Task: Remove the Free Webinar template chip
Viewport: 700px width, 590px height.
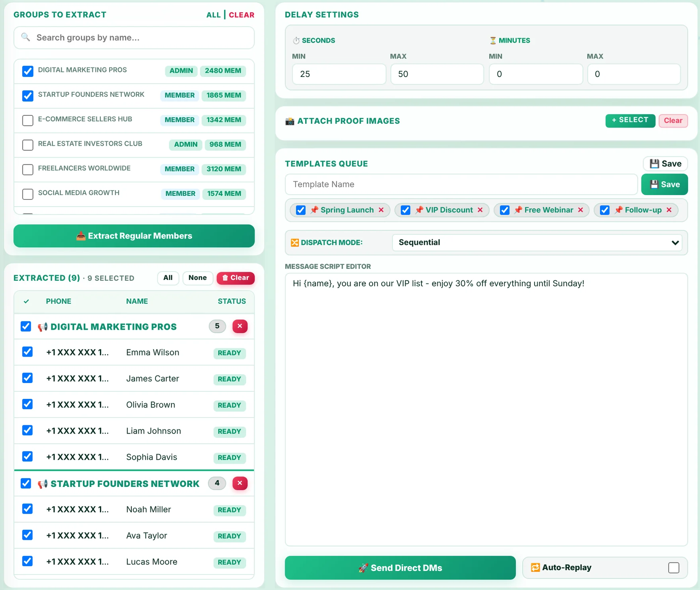Action: [x=580, y=210]
